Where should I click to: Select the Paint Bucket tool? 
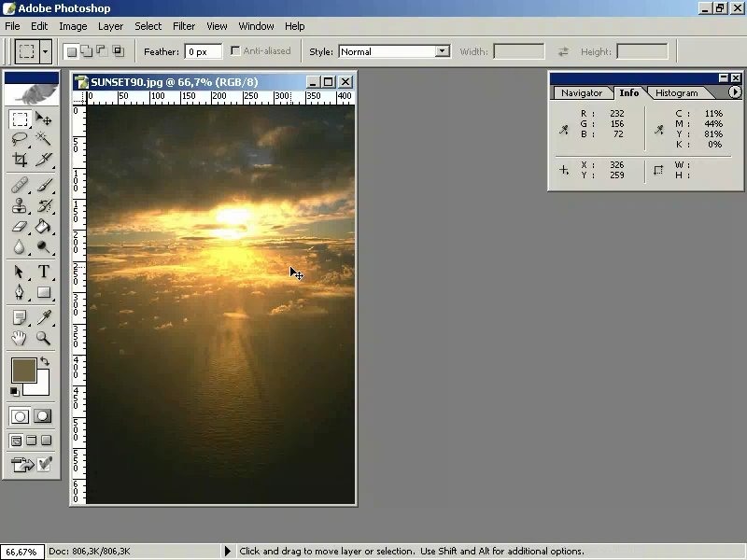(x=43, y=226)
